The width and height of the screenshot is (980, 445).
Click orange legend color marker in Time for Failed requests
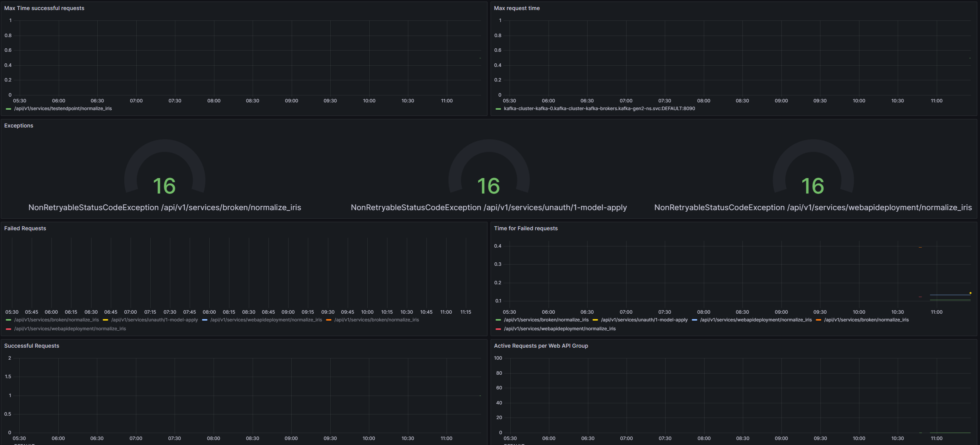(819, 320)
